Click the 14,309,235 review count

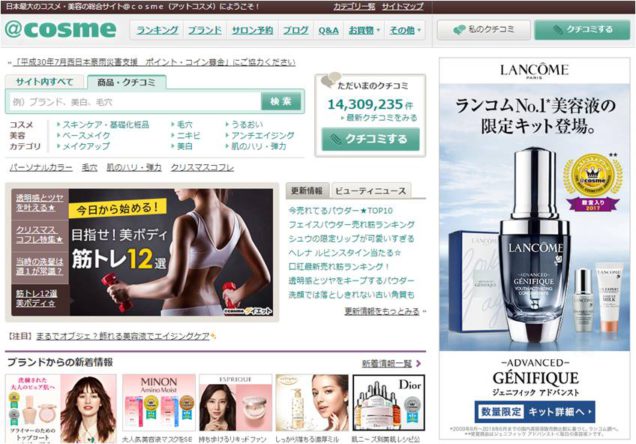click(x=365, y=104)
